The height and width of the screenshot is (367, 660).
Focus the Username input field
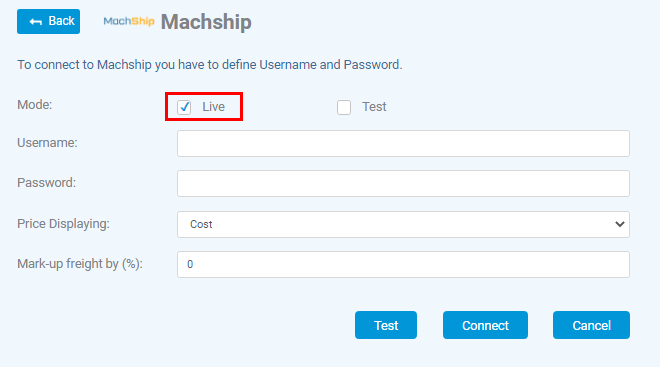point(403,144)
